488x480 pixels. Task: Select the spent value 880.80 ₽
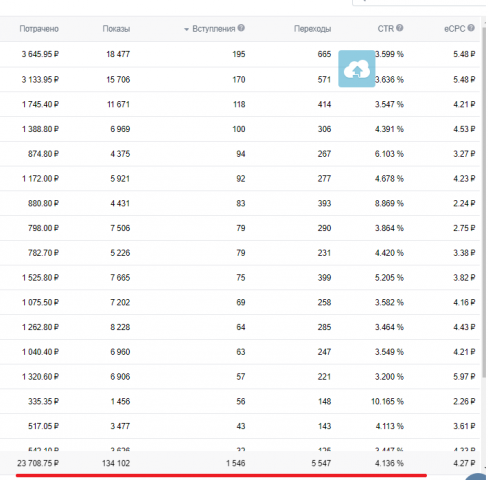pos(43,203)
